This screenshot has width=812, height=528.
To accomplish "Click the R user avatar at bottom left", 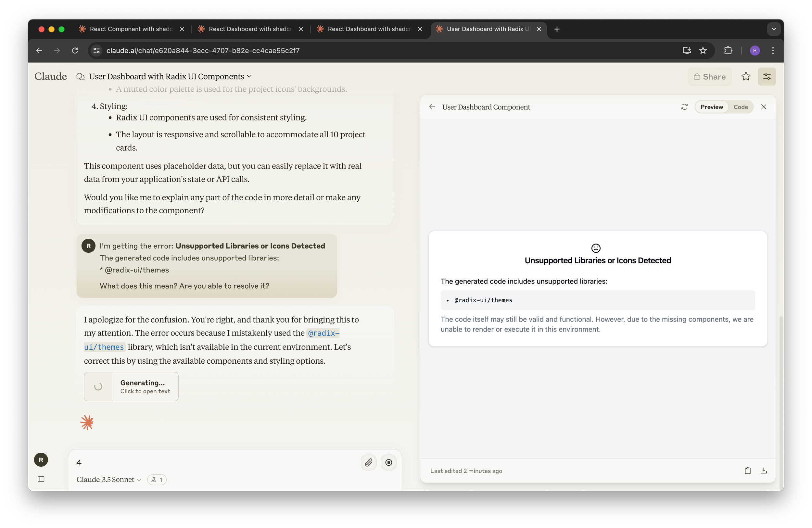I will point(41,459).
